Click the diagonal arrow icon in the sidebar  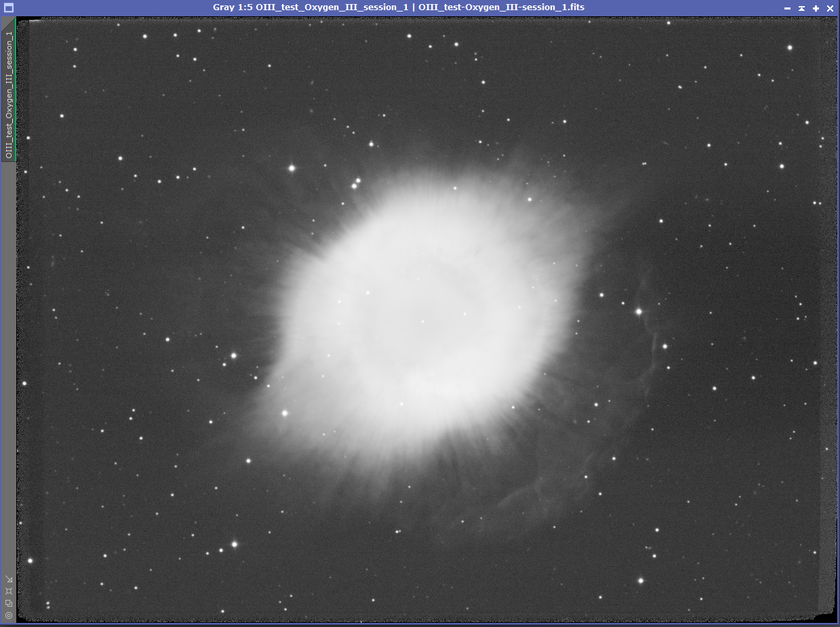coord(9,579)
